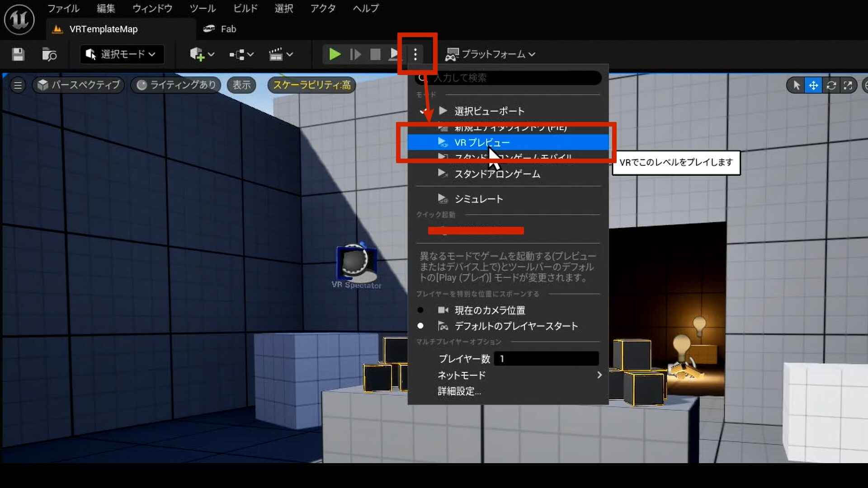This screenshot has height=488, width=868.
Task: Launch VR プレビュー from the play options
Action: click(x=481, y=142)
